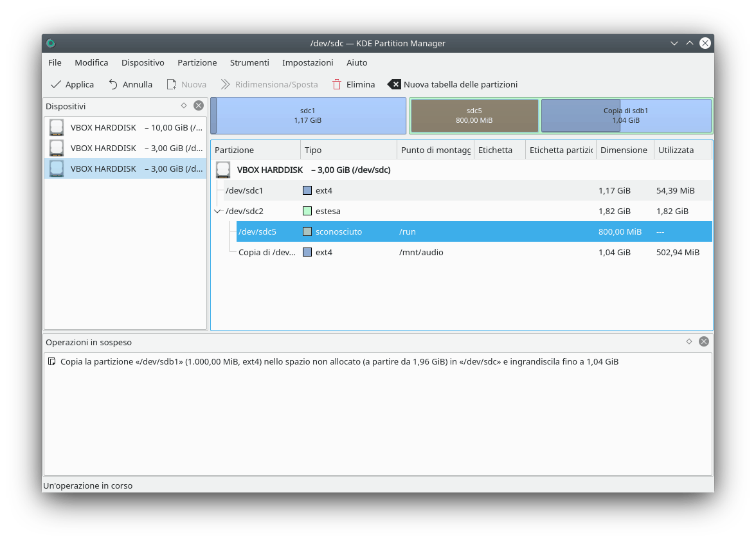The image size is (756, 542).
Task: Click the Applica checkmark toolbar button
Action: tap(72, 84)
